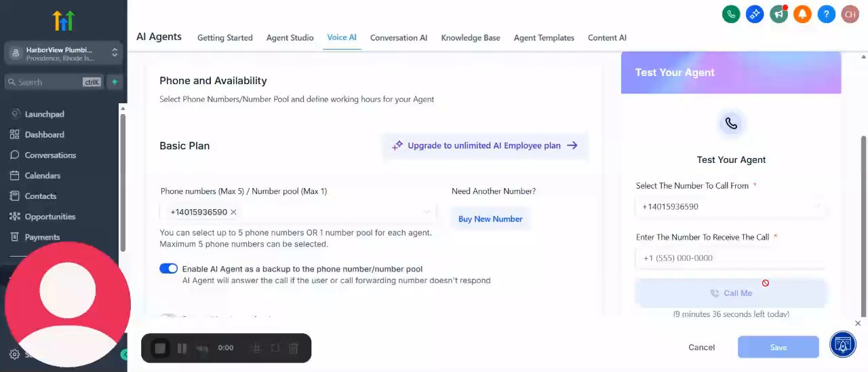Click the Save button
This screenshot has height=372, width=868.
click(x=778, y=348)
